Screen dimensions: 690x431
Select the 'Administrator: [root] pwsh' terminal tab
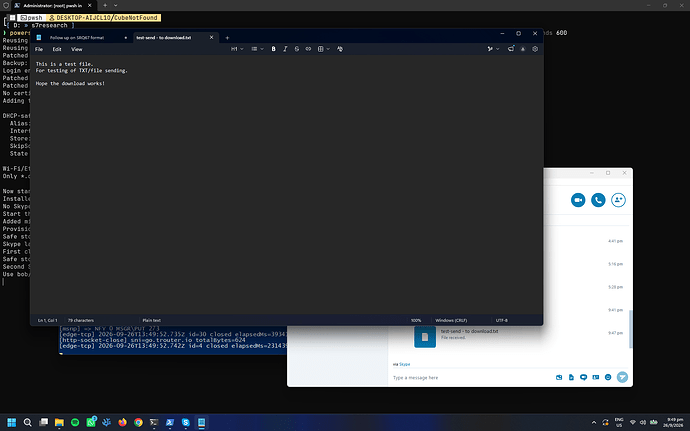(52, 6)
